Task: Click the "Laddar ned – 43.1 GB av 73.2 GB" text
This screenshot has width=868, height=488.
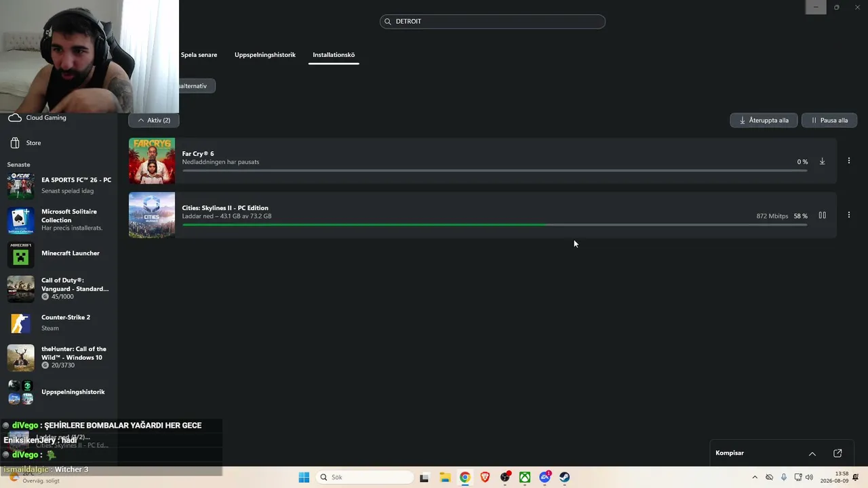Action: (226, 216)
